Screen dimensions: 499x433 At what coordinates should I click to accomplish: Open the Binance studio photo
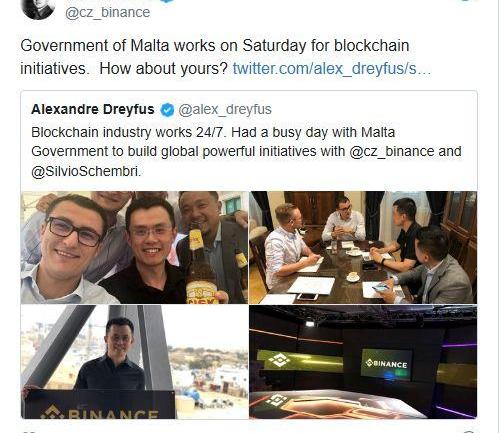363,362
